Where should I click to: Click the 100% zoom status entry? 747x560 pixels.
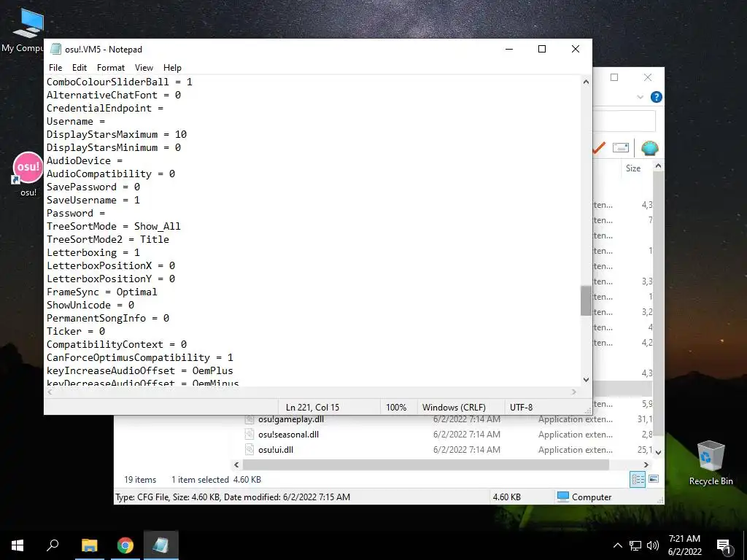(x=396, y=408)
